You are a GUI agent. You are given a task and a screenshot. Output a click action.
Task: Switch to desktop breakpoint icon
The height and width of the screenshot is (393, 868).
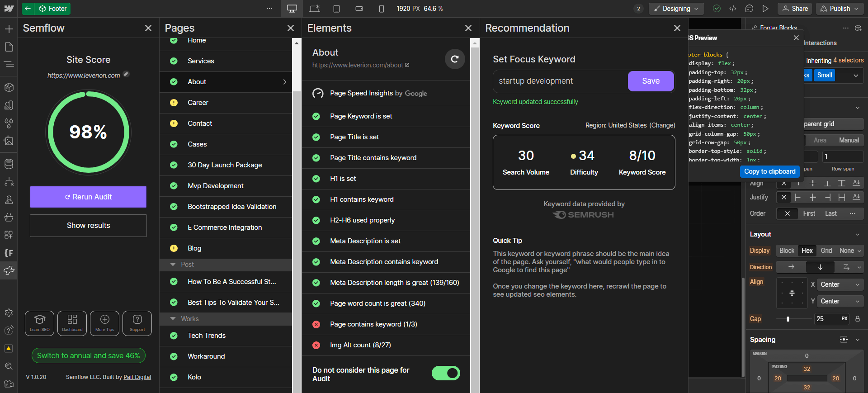292,9
